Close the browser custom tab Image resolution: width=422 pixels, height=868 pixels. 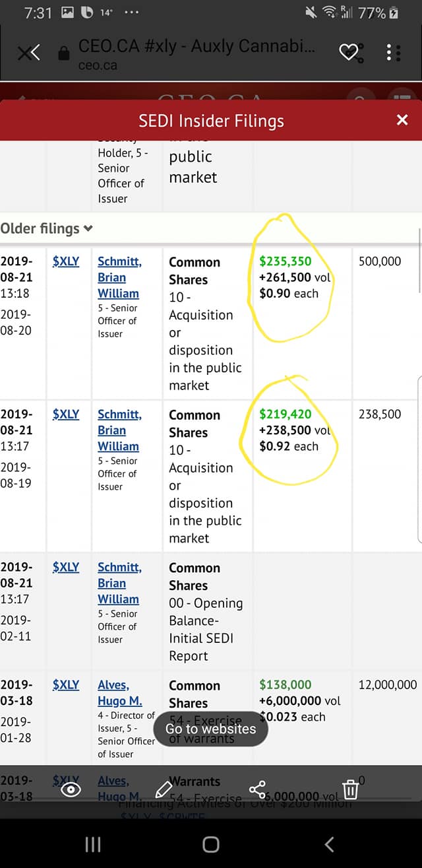(28, 53)
